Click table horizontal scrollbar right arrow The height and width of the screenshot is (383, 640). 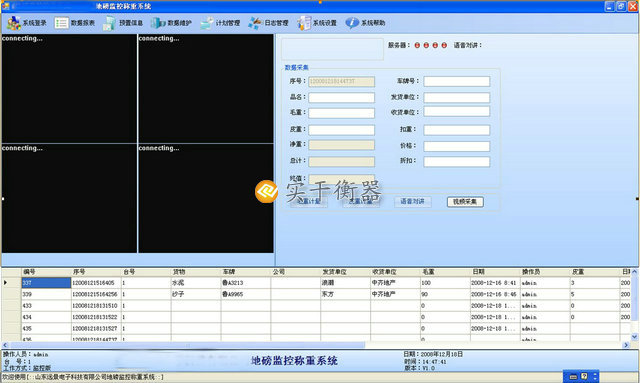pyautogui.click(x=626, y=345)
